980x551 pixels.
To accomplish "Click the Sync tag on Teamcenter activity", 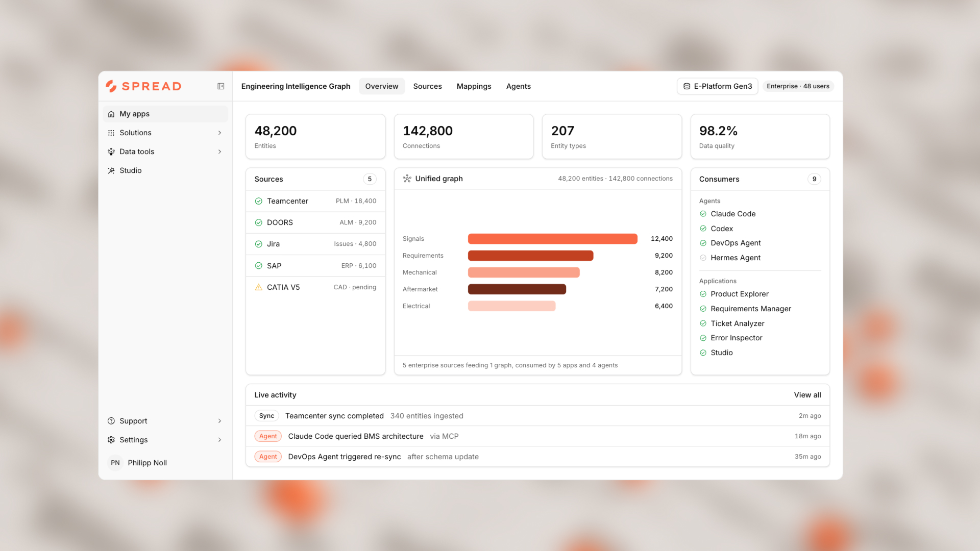I will pyautogui.click(x=266, y=416).
